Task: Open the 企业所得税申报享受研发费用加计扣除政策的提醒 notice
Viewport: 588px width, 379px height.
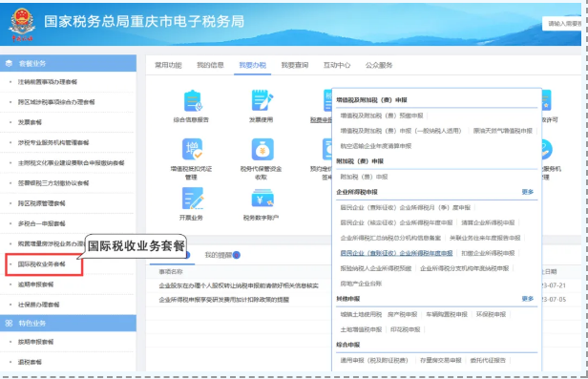Action: (x=224, y=300)
